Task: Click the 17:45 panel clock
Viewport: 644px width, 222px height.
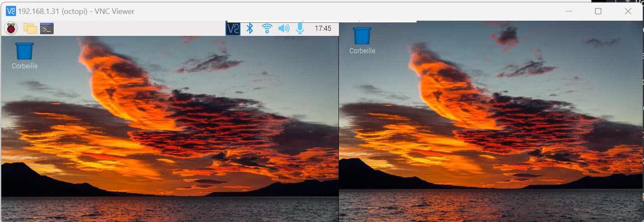Action: 323,29
